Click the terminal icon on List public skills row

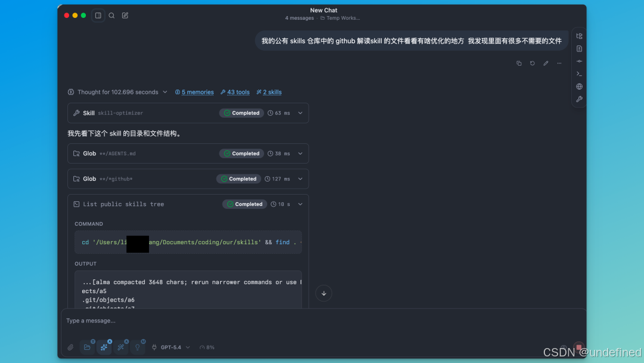point(76,204)
